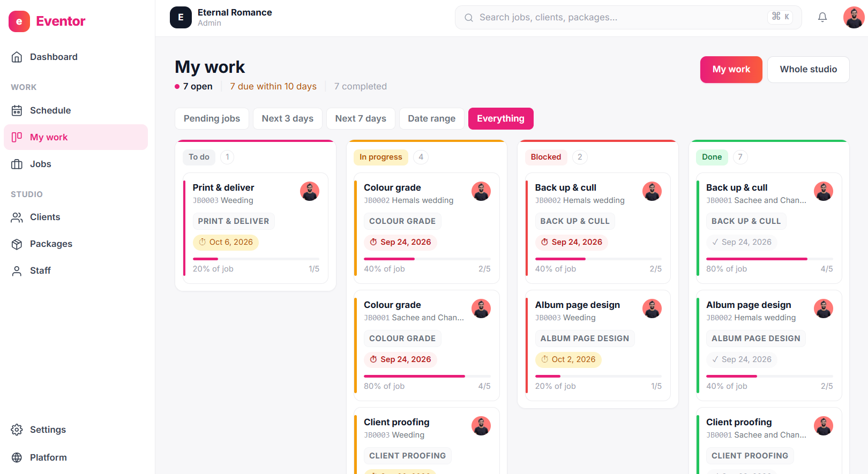
Task: Click avatar on Done Client proofing card
Action: point(824,426)
